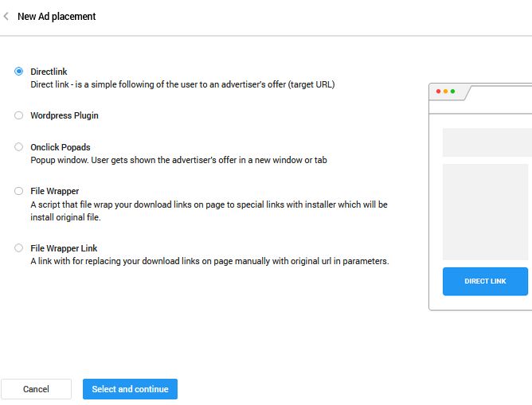532x405 pixels.
Task: Select the Onclick Popads radio button
Action: pos(18,146)
